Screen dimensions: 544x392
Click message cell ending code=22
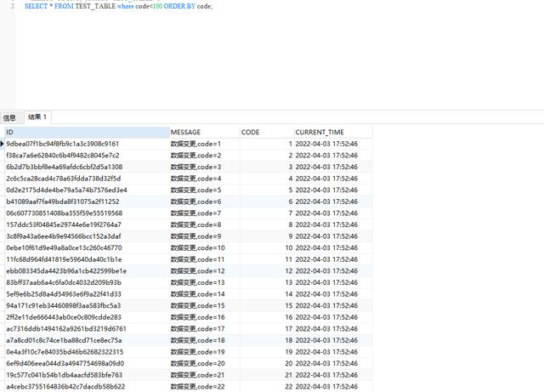point(204,386)
